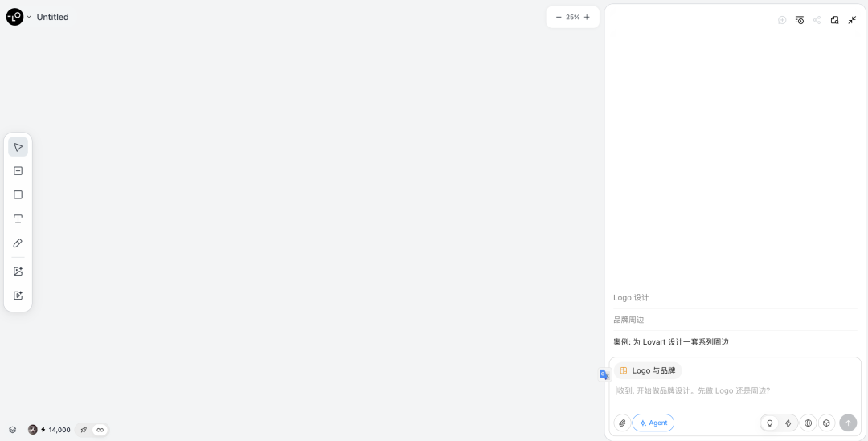Open the chat history list
Screen dimensions: 868x441
[x=800, y=20]
